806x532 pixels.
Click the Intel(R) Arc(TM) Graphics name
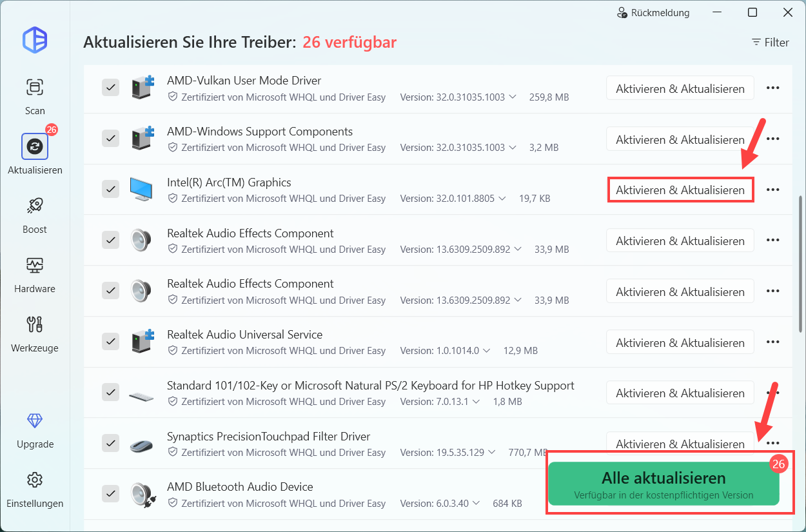coord(229,182)
